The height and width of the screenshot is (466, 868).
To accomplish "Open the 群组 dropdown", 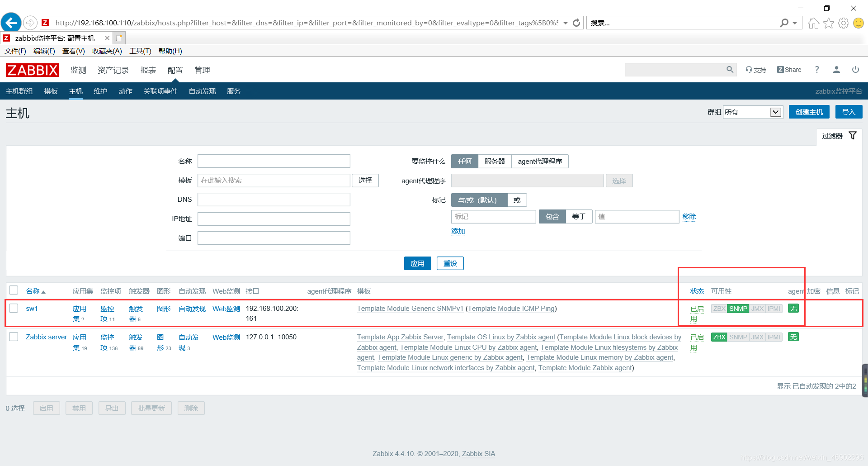I will [x=752, y=112].
